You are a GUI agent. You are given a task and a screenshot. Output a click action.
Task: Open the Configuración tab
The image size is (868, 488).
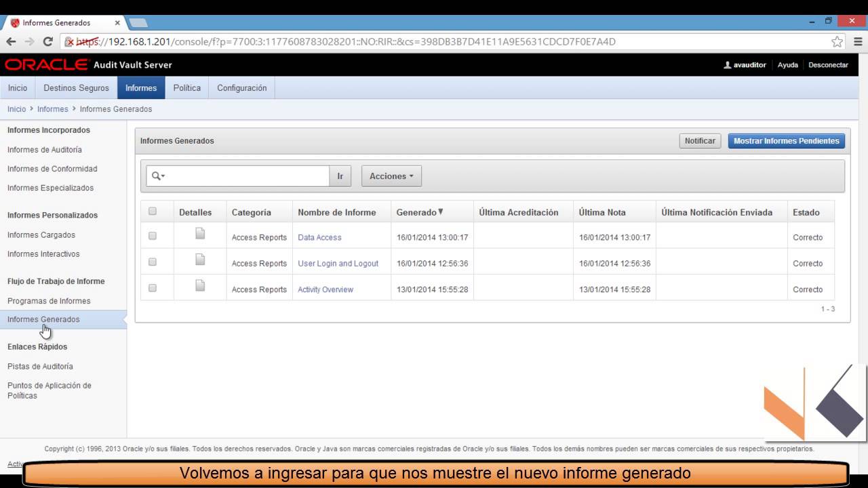click(x=242, y=88)
